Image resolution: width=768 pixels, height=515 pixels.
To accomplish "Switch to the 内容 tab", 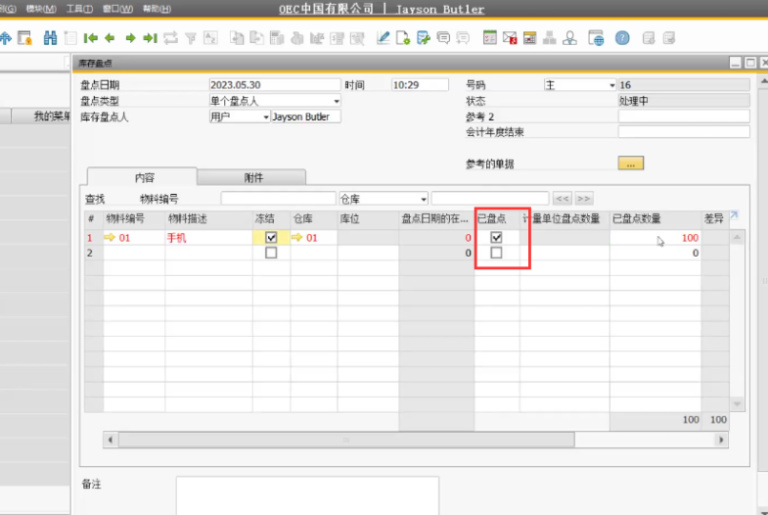I will tap(143, 177).
